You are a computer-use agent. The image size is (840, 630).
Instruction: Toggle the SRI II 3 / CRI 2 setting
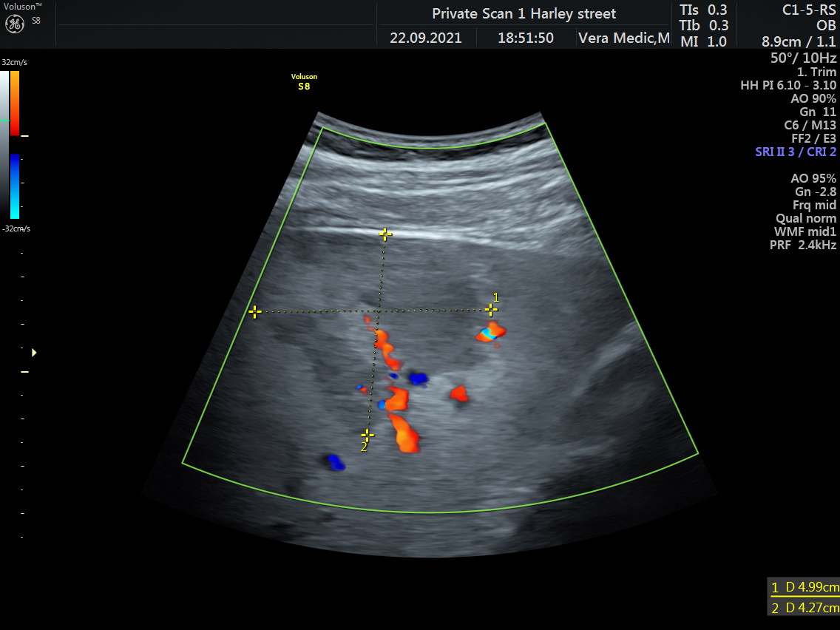796,152
